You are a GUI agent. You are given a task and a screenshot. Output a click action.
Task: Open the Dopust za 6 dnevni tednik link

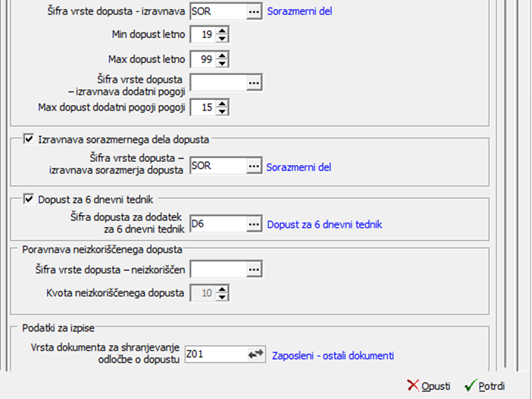(324, 224)
